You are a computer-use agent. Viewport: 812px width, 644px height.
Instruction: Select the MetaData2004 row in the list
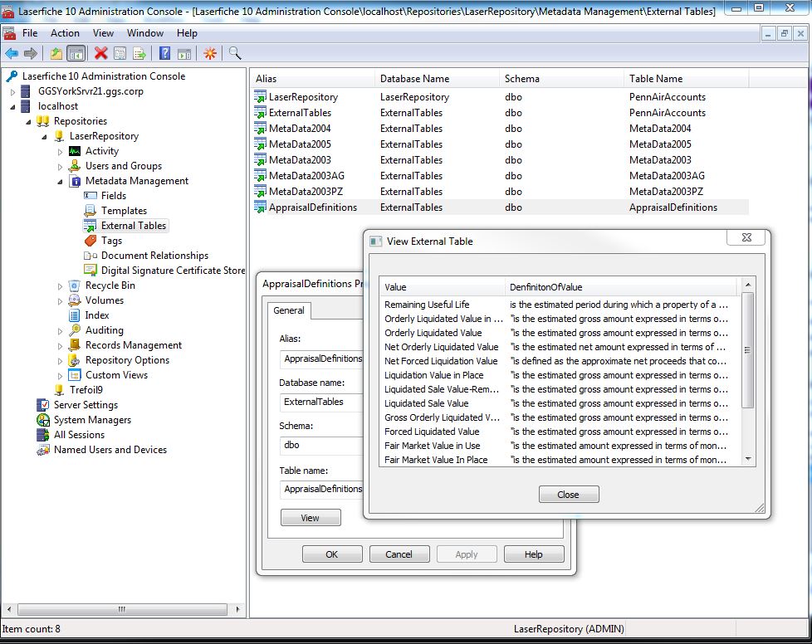pos(300,129)
